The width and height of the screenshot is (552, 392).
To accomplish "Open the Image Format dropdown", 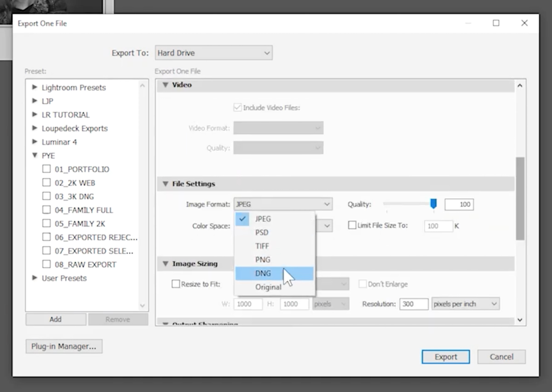I will point(283,204).
